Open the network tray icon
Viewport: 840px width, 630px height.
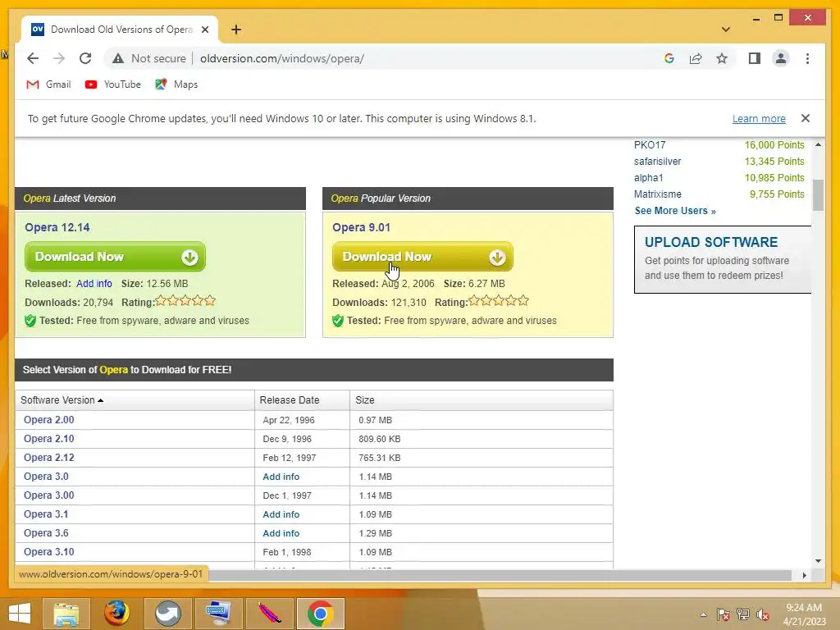(x=743, y=614)
